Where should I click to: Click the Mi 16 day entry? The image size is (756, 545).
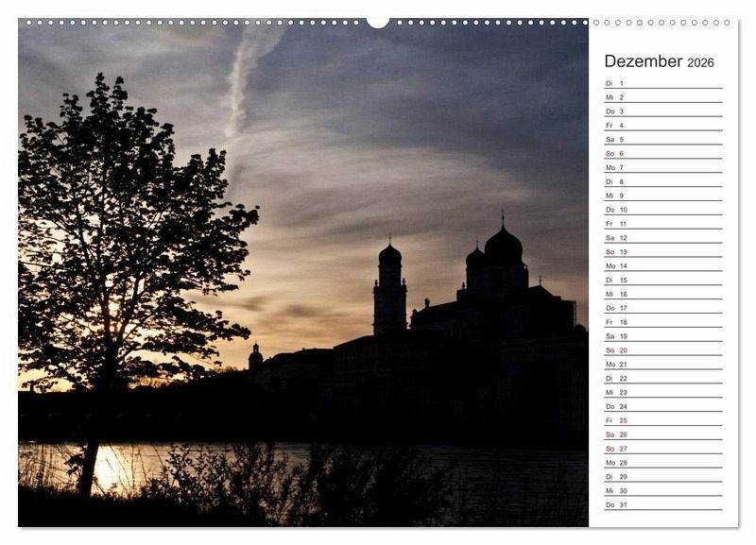[x=662, y=294]
